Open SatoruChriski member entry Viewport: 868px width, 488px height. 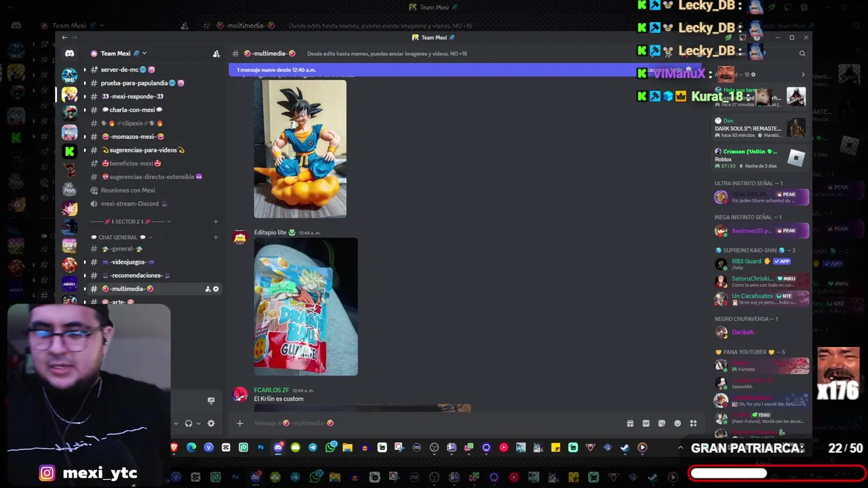761,281
